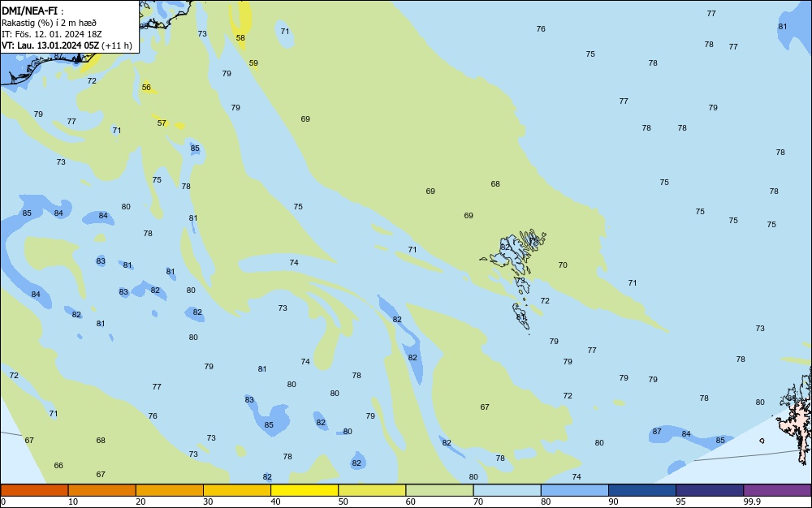Choose the 90–95 dark blue legend swatch

[x=642, y=490]
